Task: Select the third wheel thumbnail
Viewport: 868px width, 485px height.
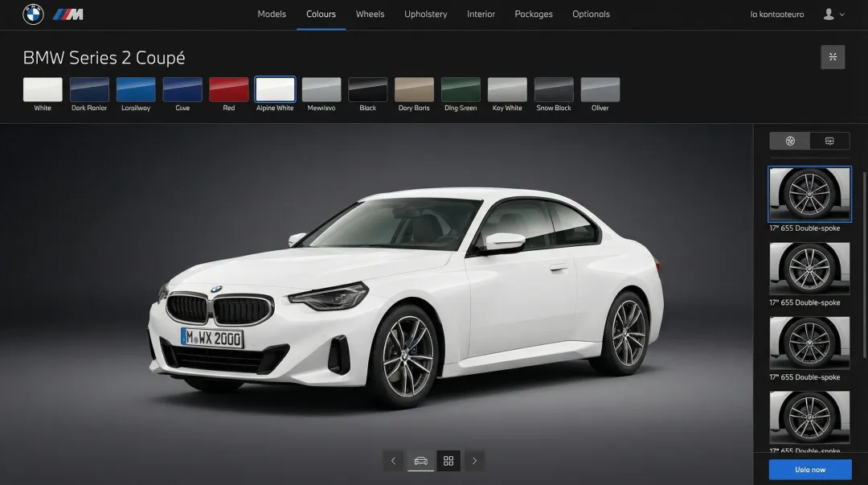Action: (809, 343)
